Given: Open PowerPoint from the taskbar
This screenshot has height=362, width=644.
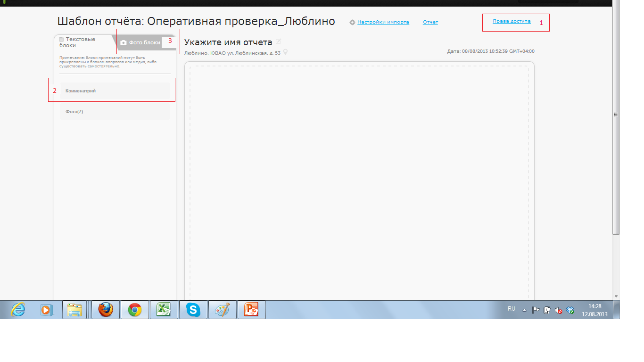Looking at the screenshot, I should coord(251,310).
